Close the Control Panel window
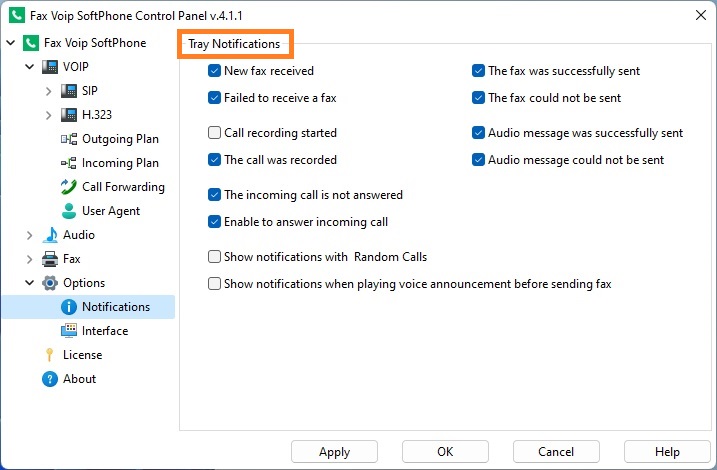 pos(701,15)
